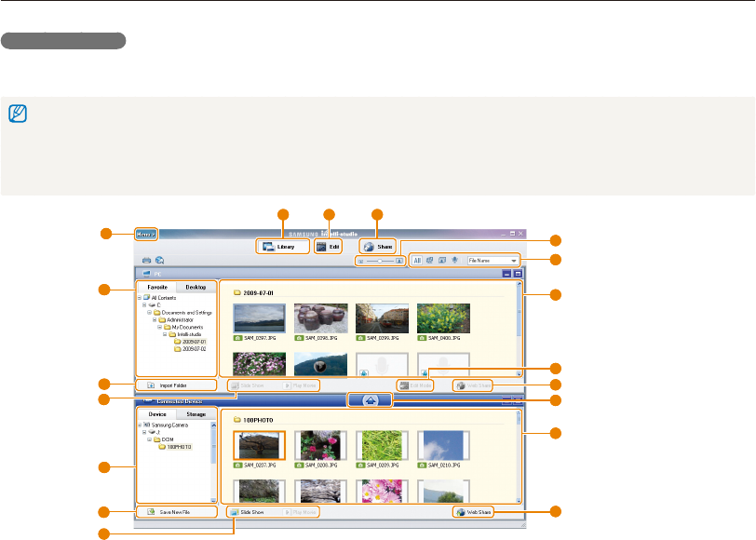Collapse the Samsung Camera tree node
756x540 pixels.
pos(140,425)
